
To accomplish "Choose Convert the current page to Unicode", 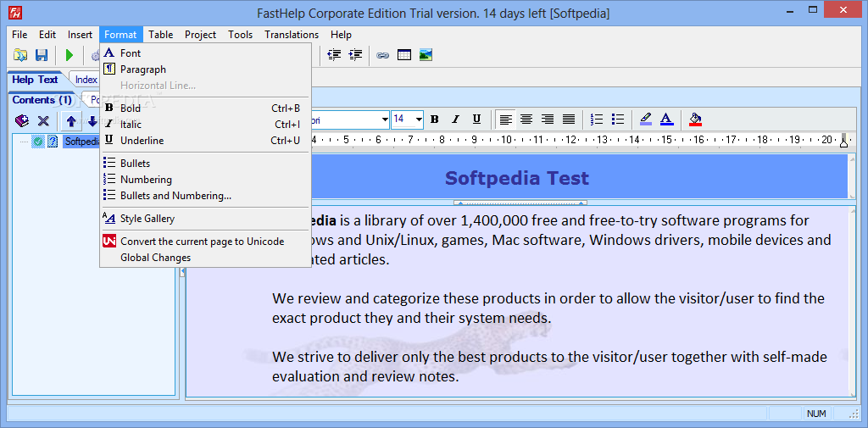I will [205, 242].
